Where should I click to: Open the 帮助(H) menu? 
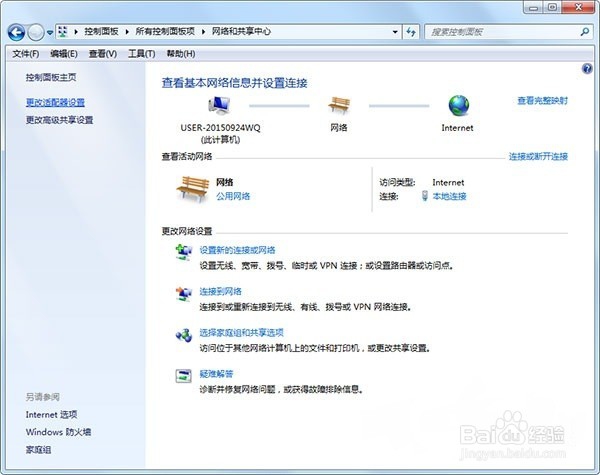[181, 54]
